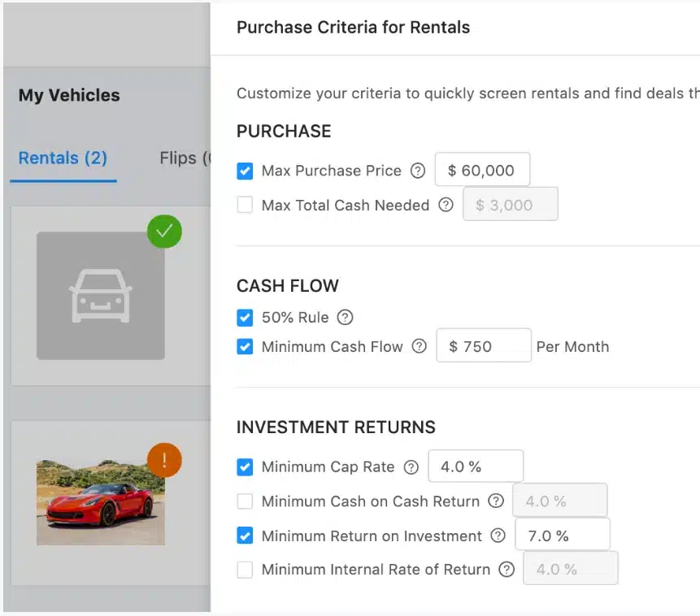
Task: Switch to the Rentals (2) tab
Action: point(63,158)
